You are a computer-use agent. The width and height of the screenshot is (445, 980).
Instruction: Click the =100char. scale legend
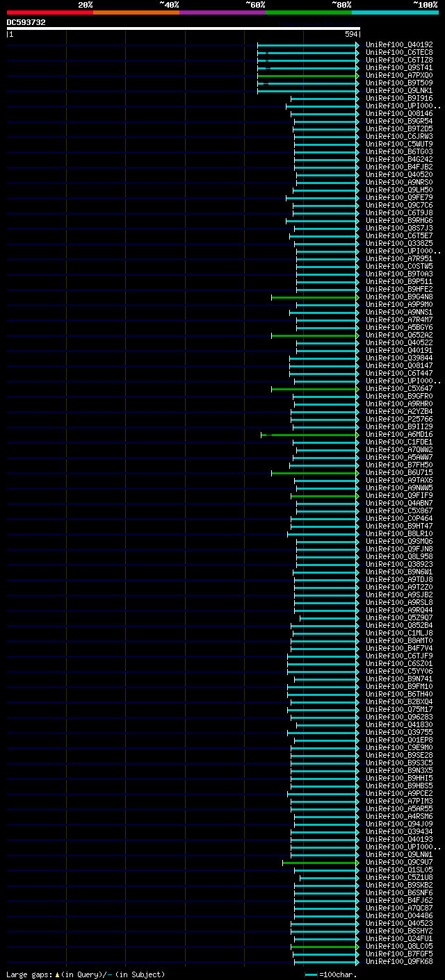(x=331, y=974)
